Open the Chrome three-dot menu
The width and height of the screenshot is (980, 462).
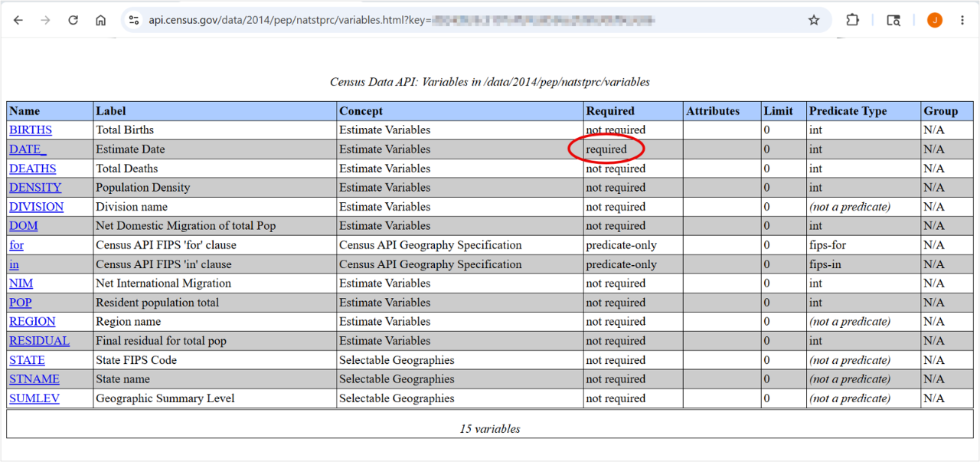click(x=962, y=21)
